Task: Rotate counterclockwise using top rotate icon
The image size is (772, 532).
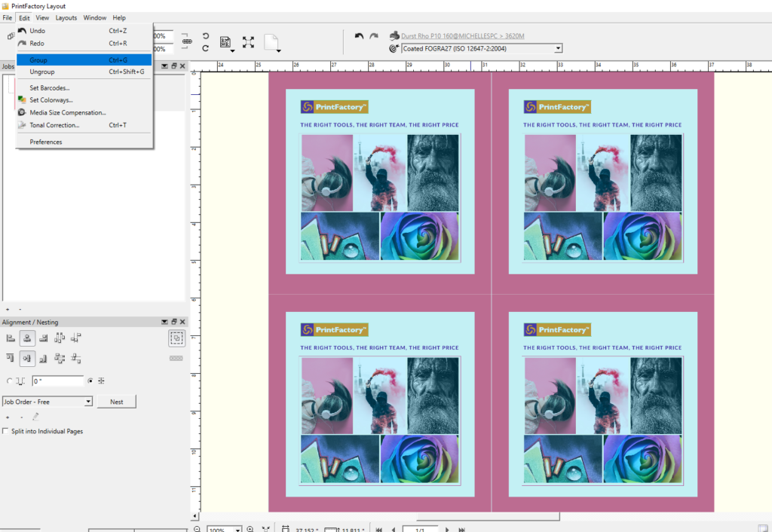Action: [x=206, y=36]
